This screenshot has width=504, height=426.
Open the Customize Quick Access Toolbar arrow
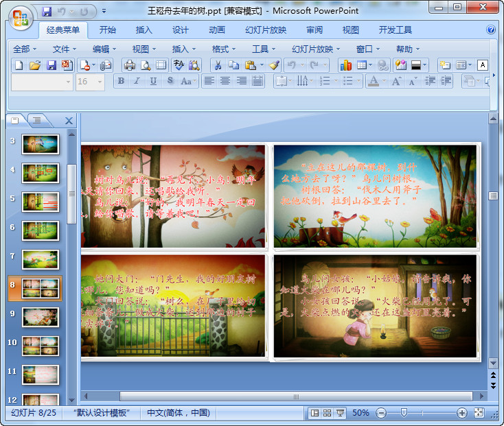tap(104, 11)
